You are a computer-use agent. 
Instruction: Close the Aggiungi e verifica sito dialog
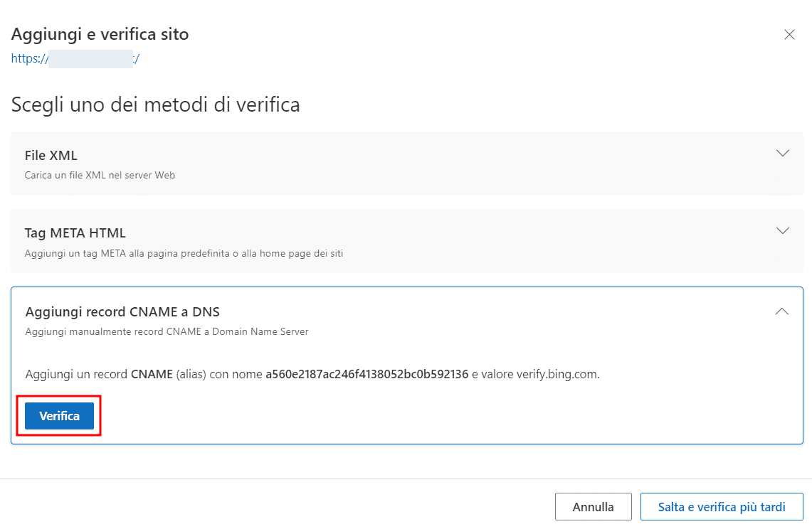click(x=789, y=34)
